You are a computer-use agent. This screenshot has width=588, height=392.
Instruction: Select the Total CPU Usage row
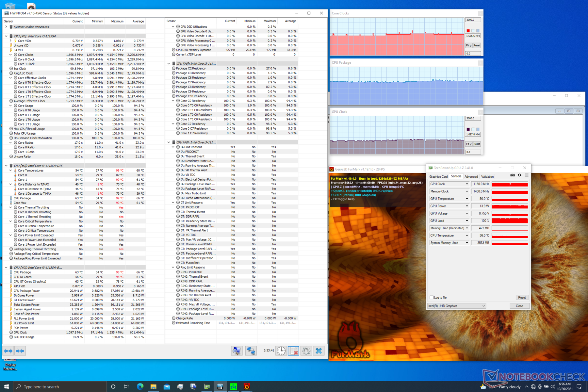(x=74, y=134)
